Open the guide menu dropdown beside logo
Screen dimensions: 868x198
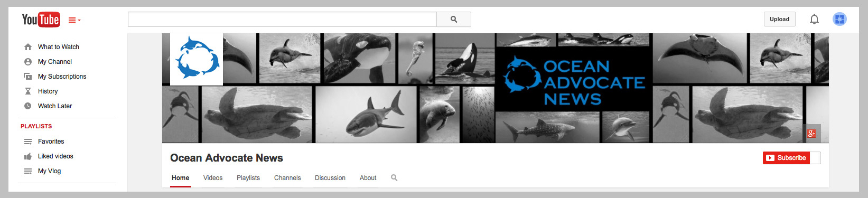click(x=74, y=20)
